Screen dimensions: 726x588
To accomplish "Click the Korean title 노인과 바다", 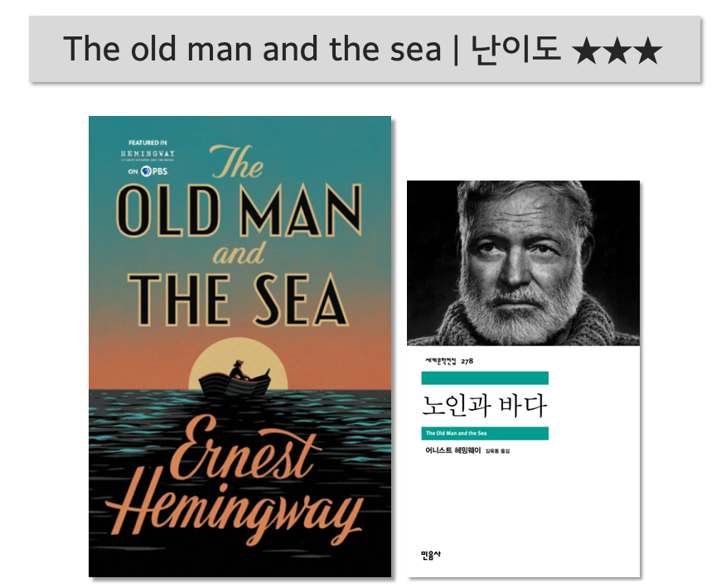I will pyautogui.click(x=484, y=405).
